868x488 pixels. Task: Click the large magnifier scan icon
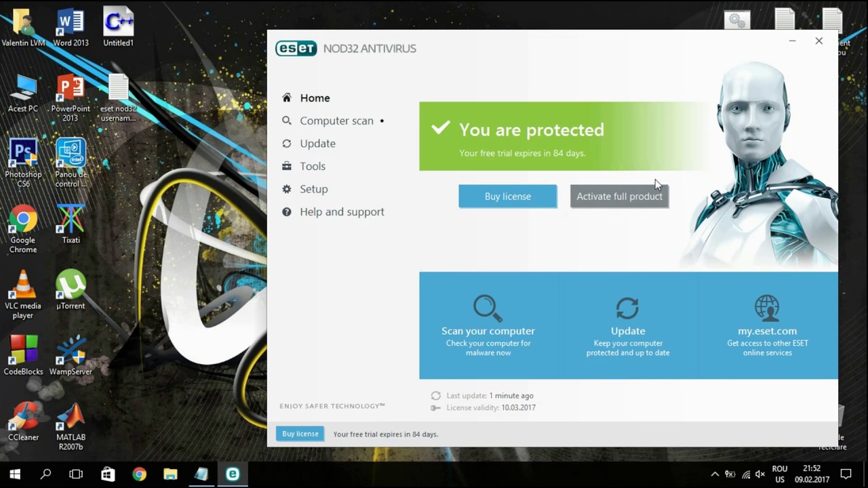click(x=488, y=308)
